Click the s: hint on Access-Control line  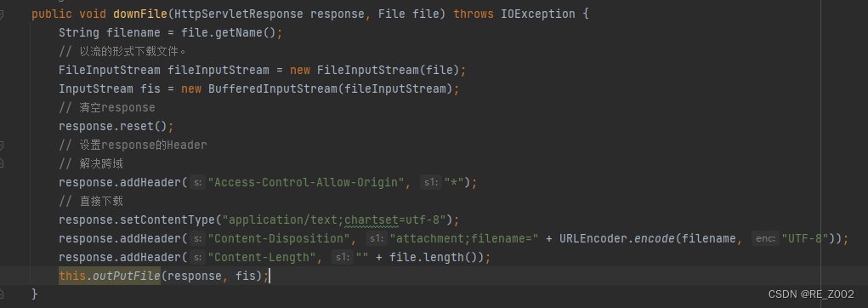tap(197, 182)
